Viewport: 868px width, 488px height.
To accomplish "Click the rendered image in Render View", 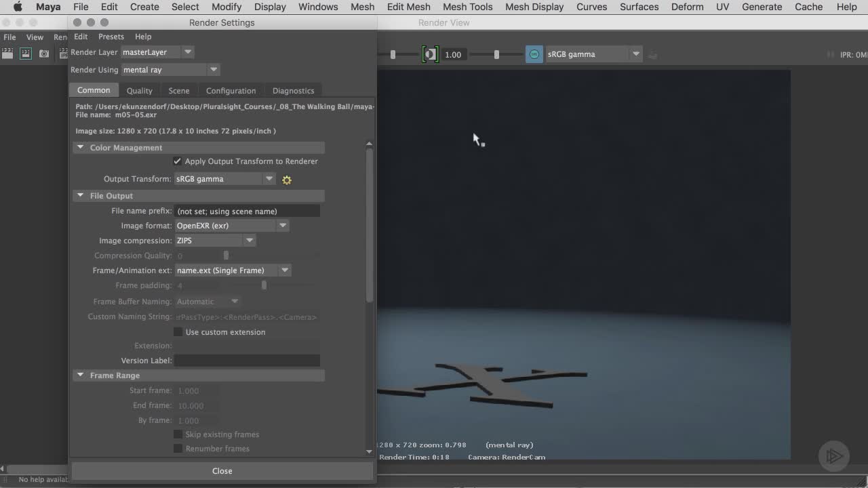I will coord(583,264).
